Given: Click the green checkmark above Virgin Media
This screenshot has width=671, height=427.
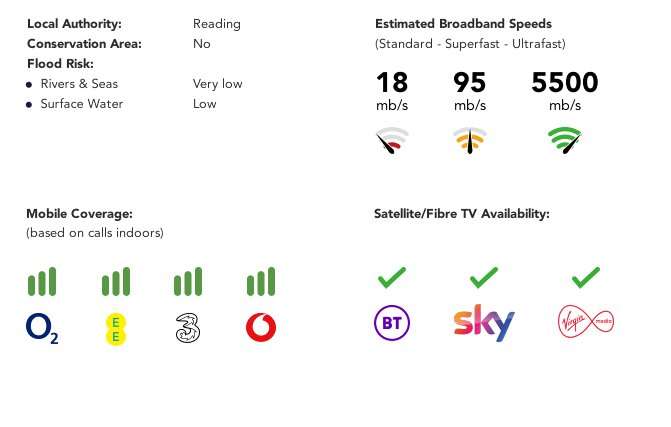Looking at the screenshot, I should point(586,277).
